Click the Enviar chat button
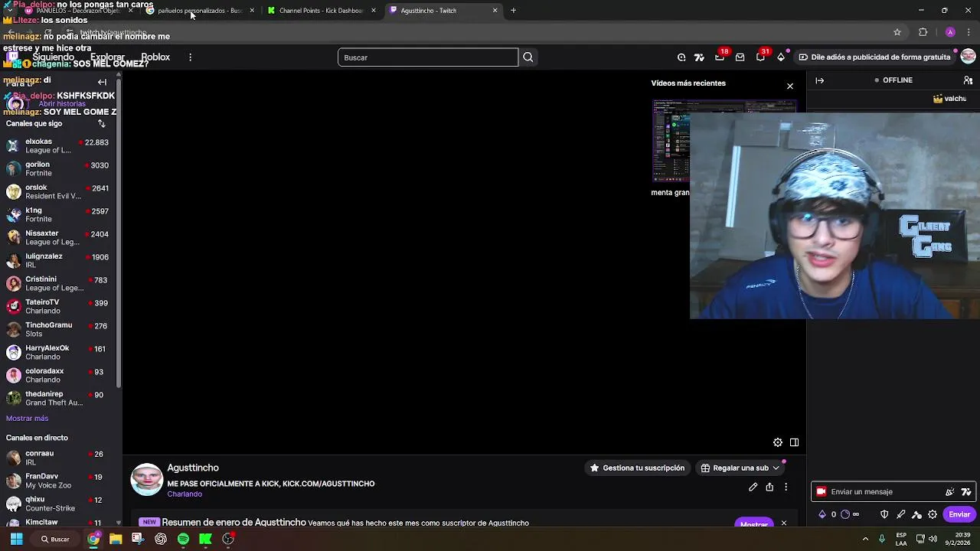Viewport: 980px width, 551px height. pyautogui.click(x=959, y=514)
